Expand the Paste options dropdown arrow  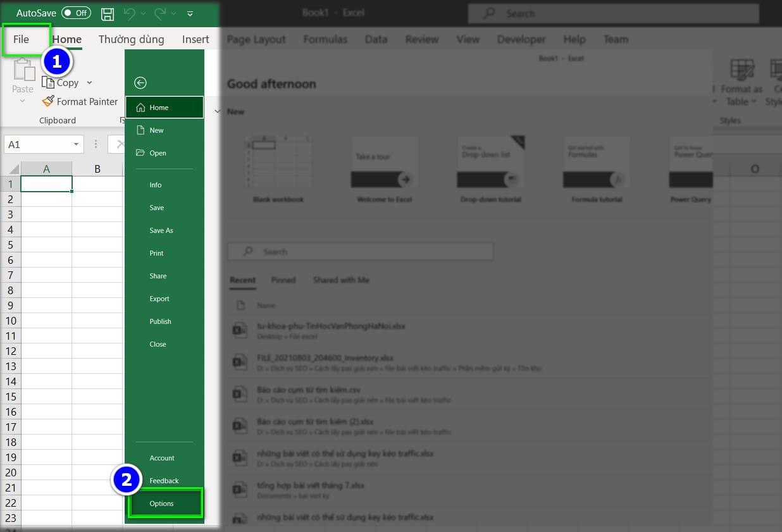click(x=22, y=101)
